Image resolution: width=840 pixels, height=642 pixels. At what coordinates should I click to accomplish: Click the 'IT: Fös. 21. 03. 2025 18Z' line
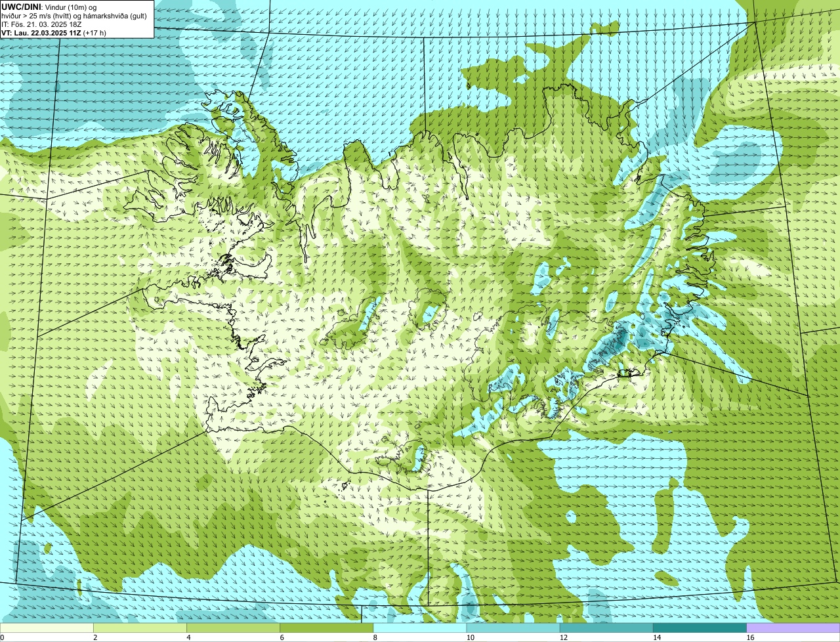click(x=42, y=24)
